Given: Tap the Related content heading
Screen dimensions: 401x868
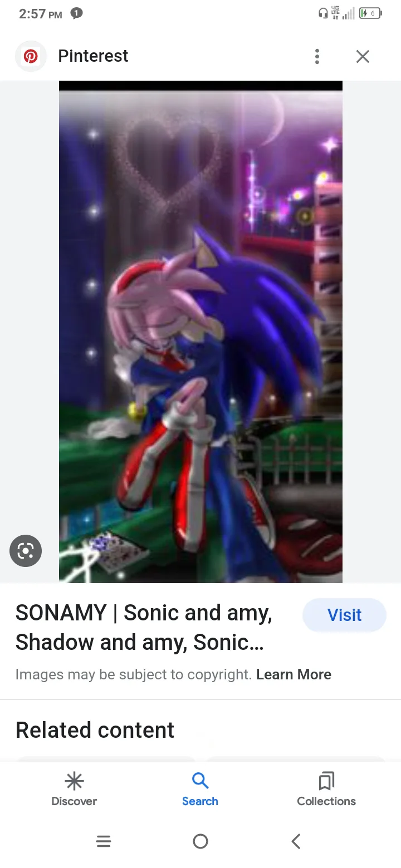Looking at the screenshot, I should click(95, 730).
